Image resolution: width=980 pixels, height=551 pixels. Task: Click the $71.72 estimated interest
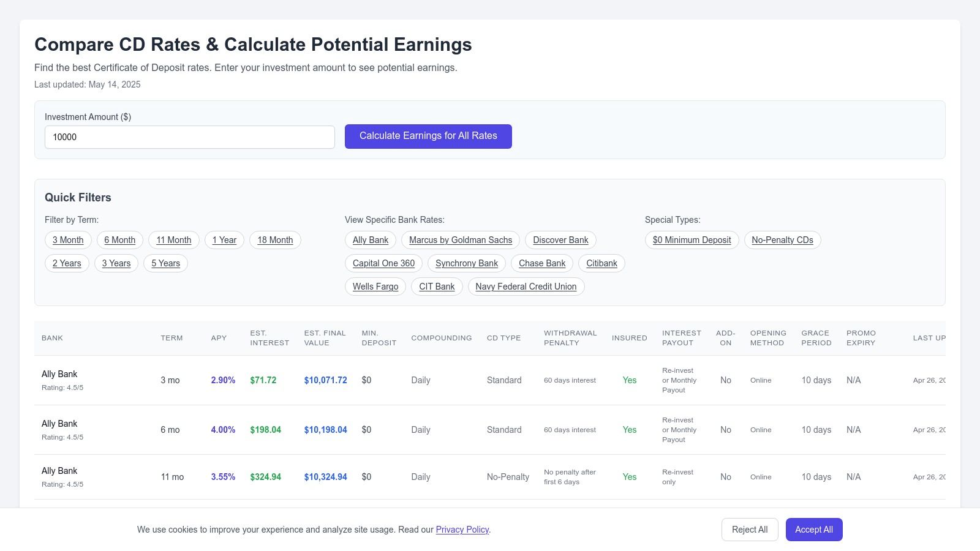263,380
